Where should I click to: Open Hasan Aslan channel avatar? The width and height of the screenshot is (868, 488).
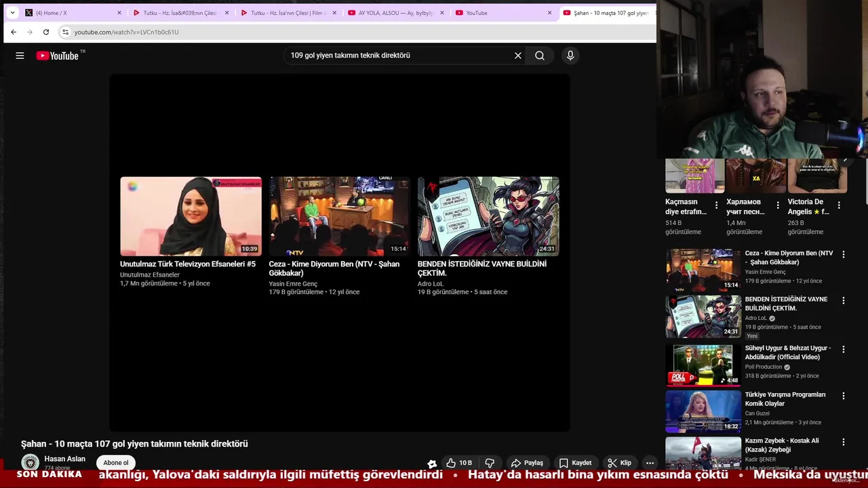tap(30, 462)
